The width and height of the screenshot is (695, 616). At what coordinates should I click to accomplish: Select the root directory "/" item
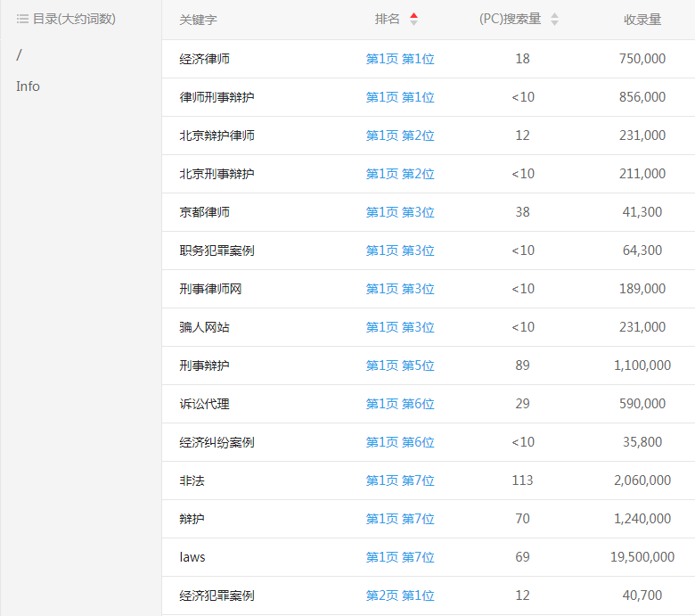(x=19, y=55)
